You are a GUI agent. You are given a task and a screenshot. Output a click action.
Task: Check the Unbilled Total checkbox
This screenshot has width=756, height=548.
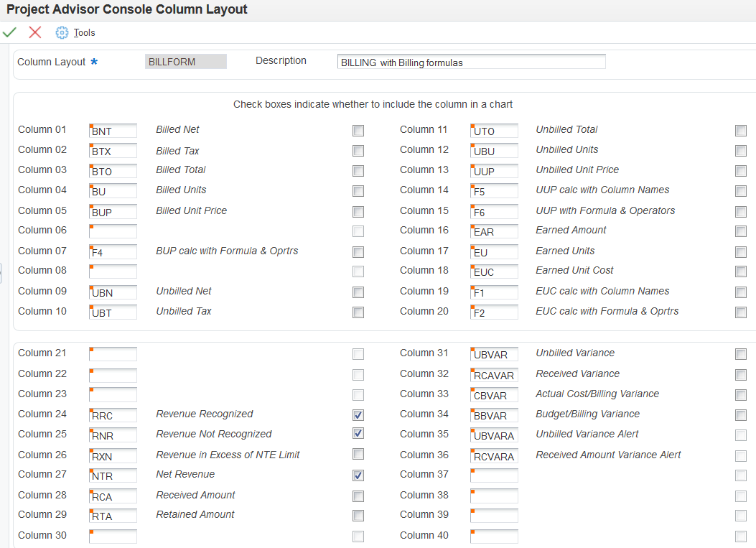click(741, 131)
